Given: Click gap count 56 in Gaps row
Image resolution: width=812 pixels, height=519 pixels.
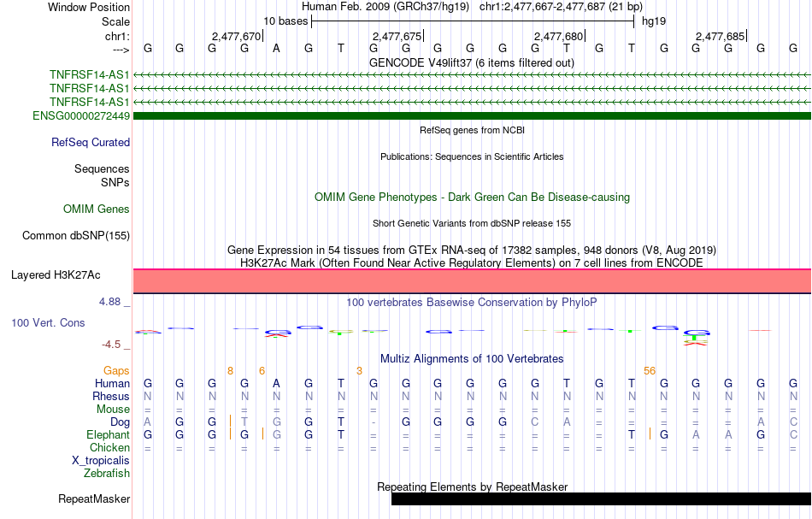Looking at the screenshot, I should coord(650,370).
